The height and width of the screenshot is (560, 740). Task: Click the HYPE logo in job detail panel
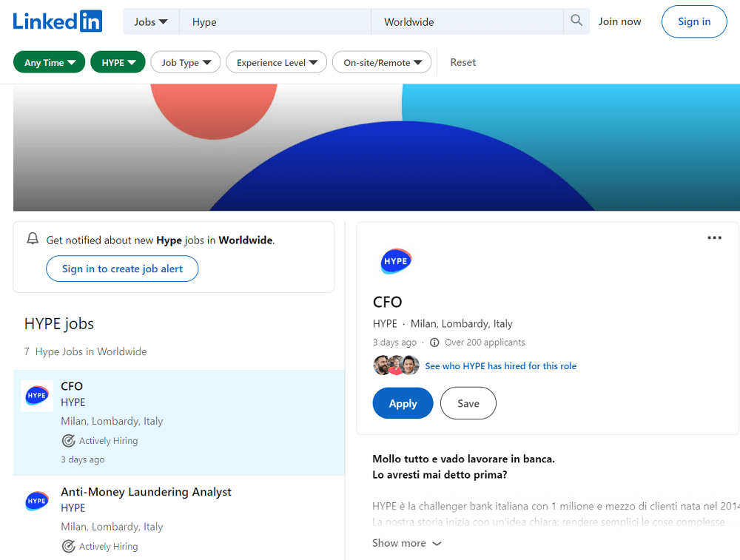[x=396, y=261]
